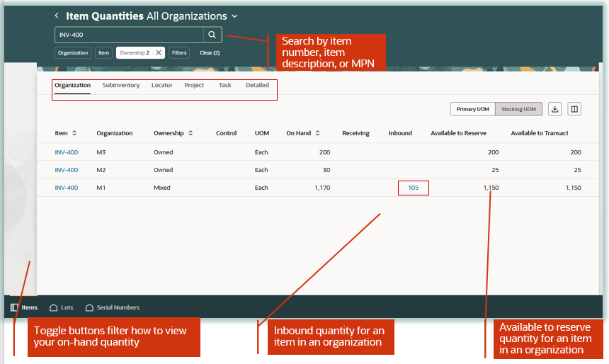Viewport: 609px width, 364px height.
Task: Switch to the Task tab
Action: pos(225,85)
